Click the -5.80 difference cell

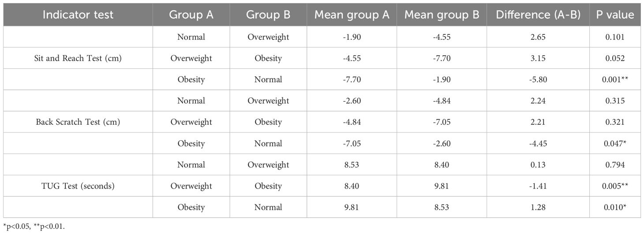pos(538,79)
